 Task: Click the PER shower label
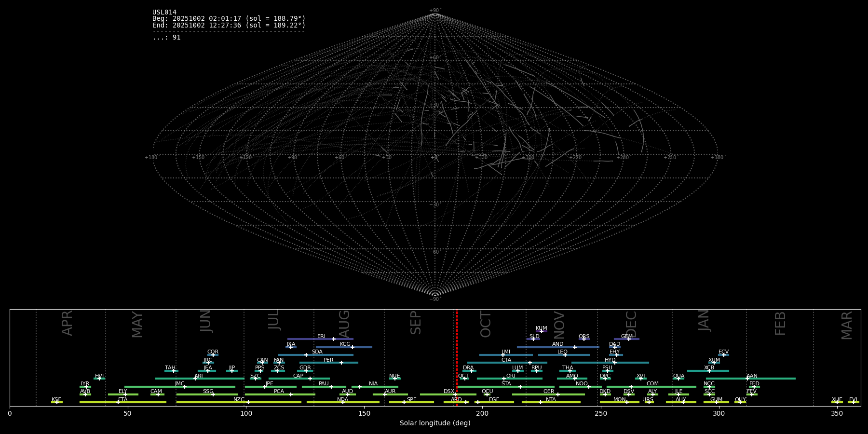328,360
